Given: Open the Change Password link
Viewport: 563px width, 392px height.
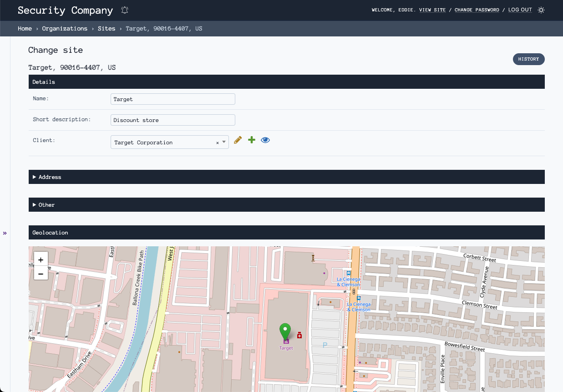Looking at the screenshot, I should coord(477,10).
